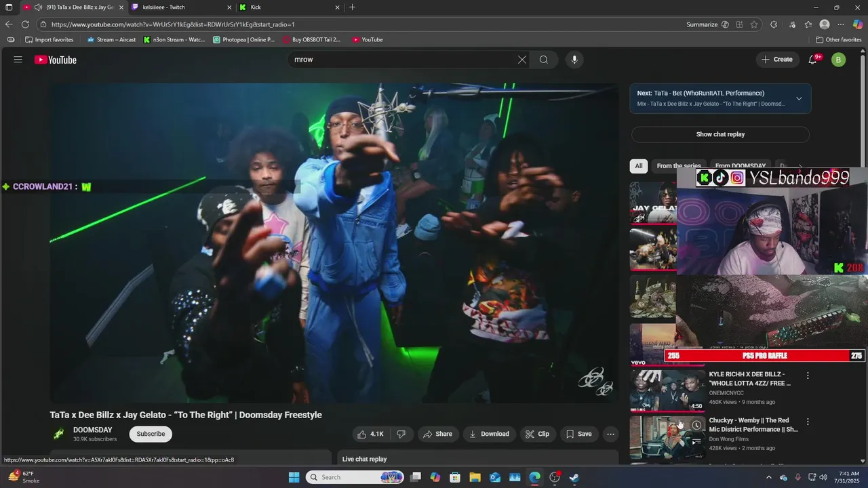
Task: Open Steam from the taskbar
Action: pos(574,477)
